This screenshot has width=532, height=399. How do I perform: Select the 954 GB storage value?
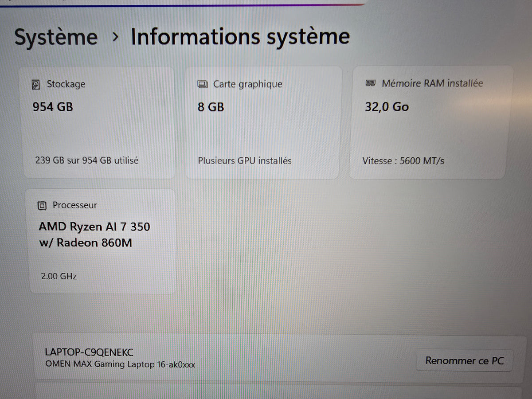pyautogui.click(x=53, y=107)
